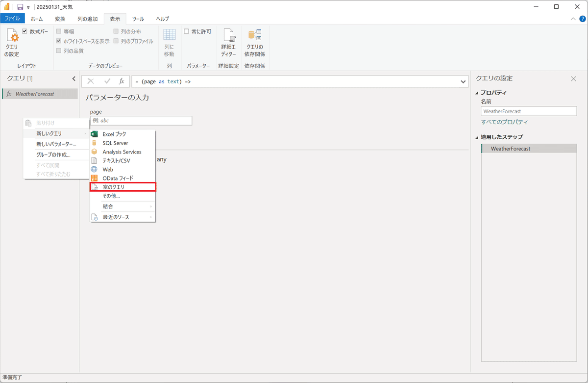
Task: Switch to the 変換 tab
Action: coord(60,19)
